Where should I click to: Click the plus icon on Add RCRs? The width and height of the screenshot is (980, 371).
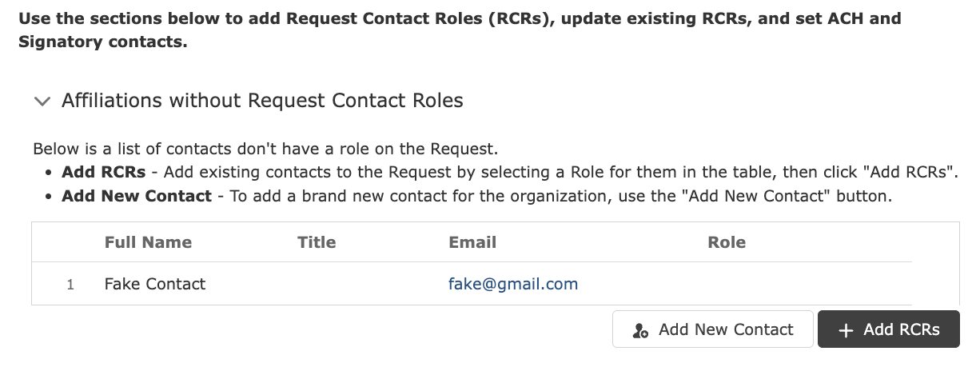pos(846,330)
